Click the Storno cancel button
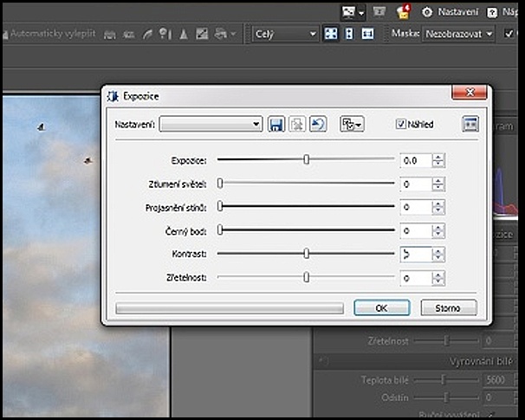 (448, 307)
